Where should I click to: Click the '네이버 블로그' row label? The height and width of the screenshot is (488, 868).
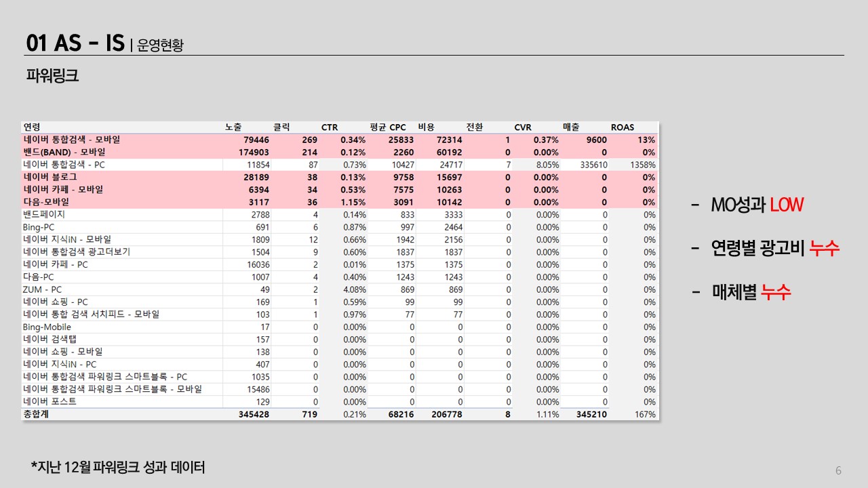[50, 177]
